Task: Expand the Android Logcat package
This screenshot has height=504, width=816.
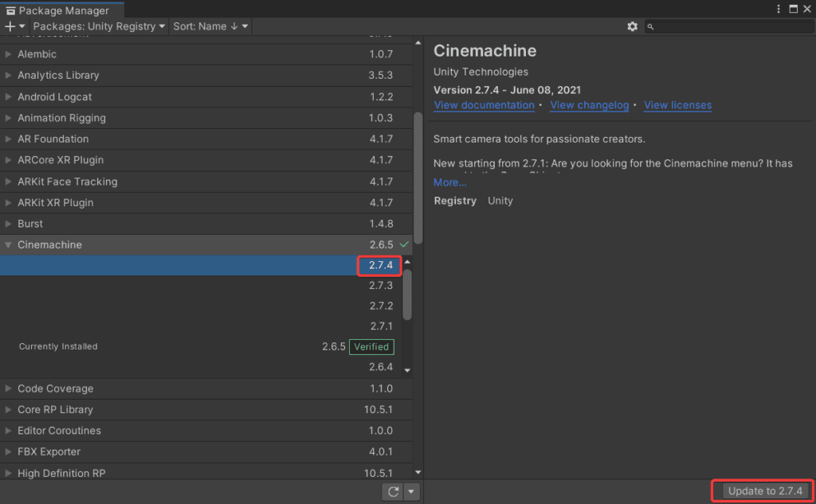Action: coord(8,97)
